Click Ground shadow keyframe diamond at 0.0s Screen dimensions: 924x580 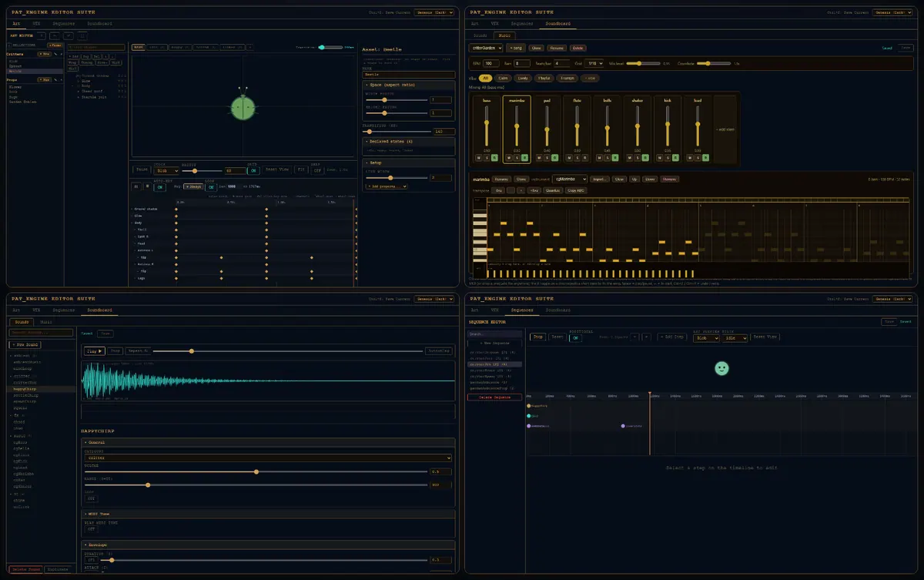(176, 209)
